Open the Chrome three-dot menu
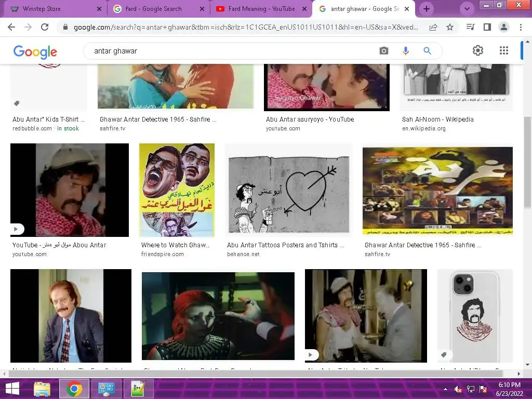This screenshot has height=399, width=532. click(521, 27)
